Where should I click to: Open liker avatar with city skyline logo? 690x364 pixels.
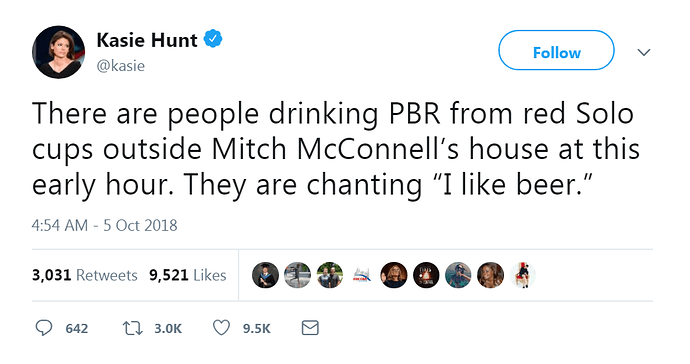click(362, 275)
